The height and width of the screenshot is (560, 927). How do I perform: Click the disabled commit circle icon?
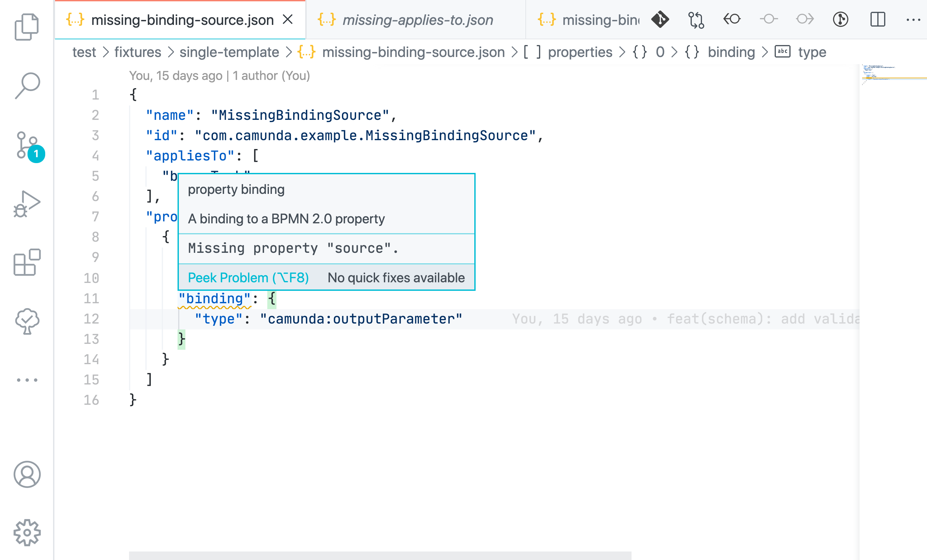point(768,19)
